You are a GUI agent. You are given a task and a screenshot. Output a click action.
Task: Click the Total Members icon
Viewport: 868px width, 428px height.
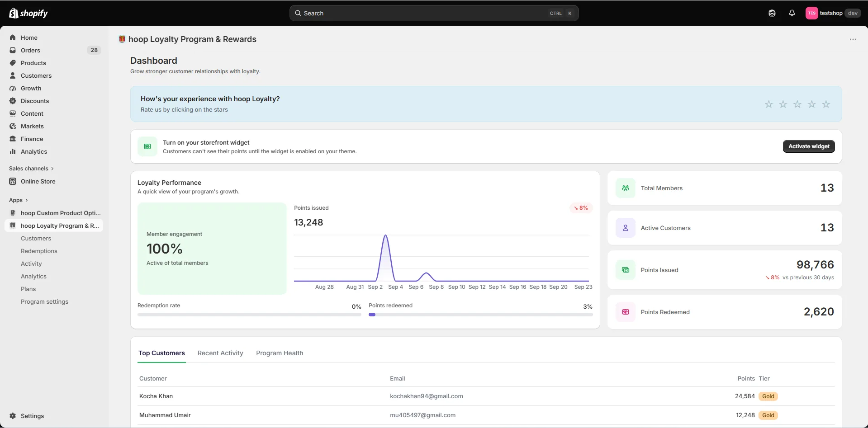pyautogui.click(x=626, y=188)
